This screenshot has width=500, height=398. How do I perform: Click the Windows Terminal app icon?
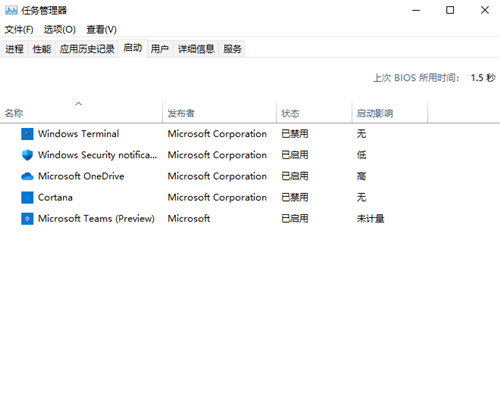pos(27,134)
